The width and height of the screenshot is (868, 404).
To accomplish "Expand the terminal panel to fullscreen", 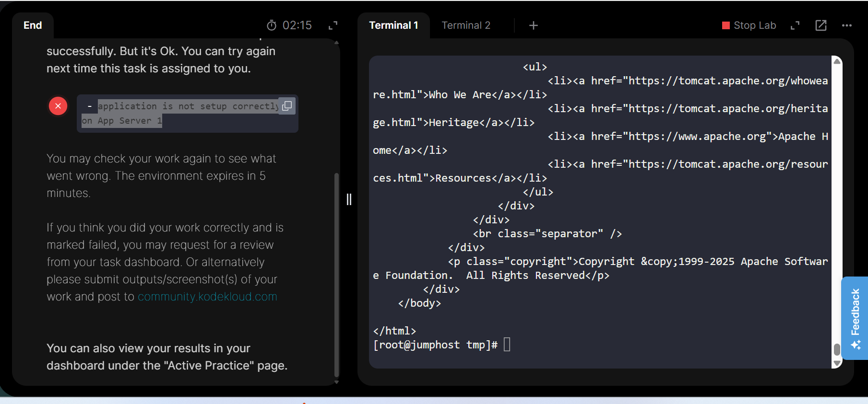I will (795, 25).
